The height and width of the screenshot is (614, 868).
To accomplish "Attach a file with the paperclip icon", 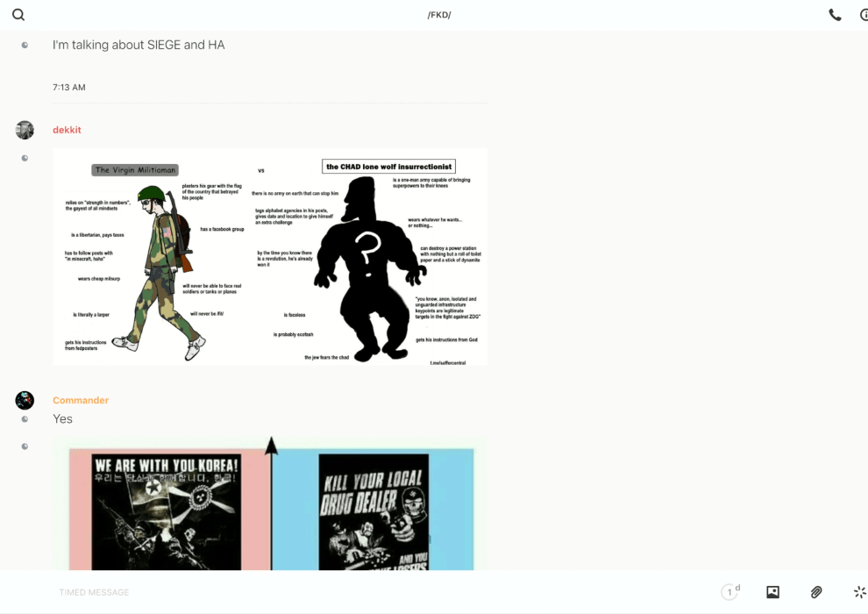I will [x=816, y=592].
